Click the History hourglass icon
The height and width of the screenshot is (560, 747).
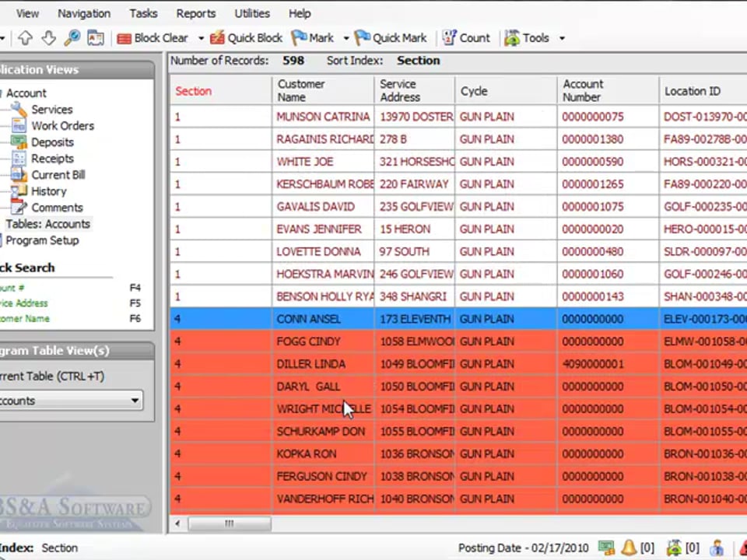19,191
